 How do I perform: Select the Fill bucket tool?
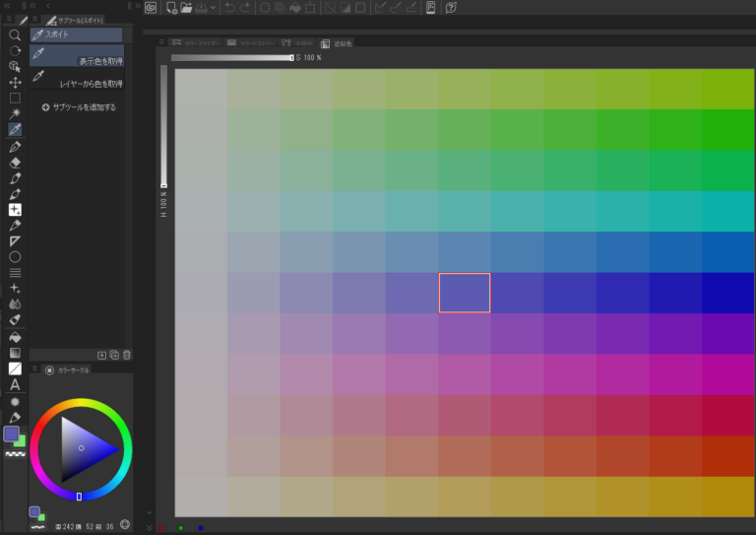15,336
